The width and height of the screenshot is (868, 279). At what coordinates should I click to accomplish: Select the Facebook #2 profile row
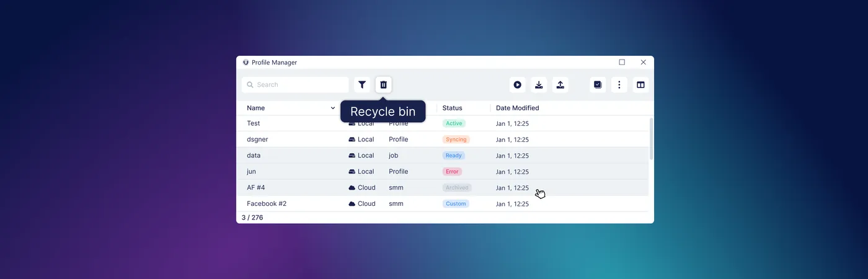click(267, 203)
